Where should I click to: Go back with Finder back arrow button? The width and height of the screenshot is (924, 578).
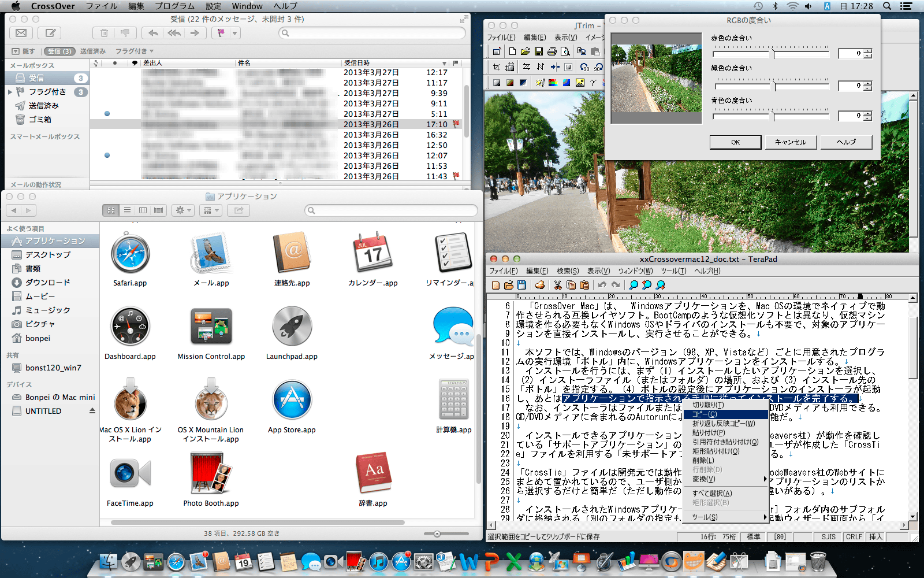(14, 210)
